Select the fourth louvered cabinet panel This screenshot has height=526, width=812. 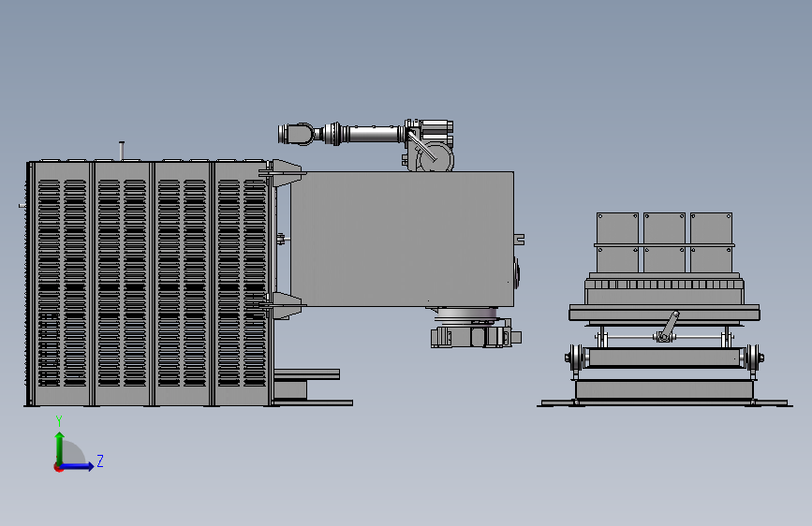tap(242, 284)
